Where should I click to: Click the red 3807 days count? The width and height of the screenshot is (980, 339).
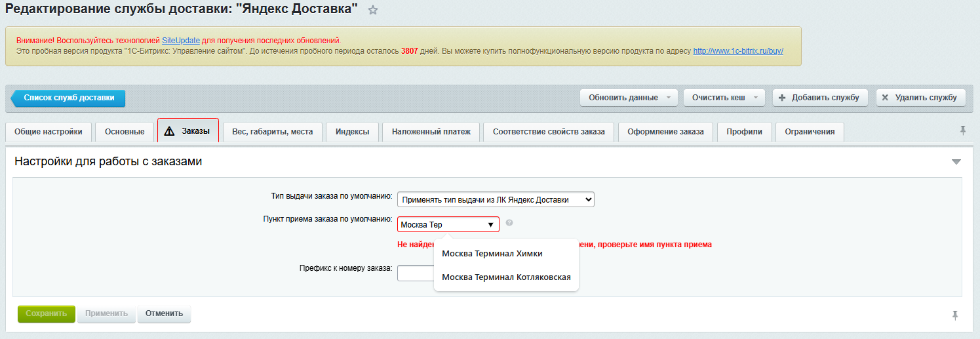409,50
